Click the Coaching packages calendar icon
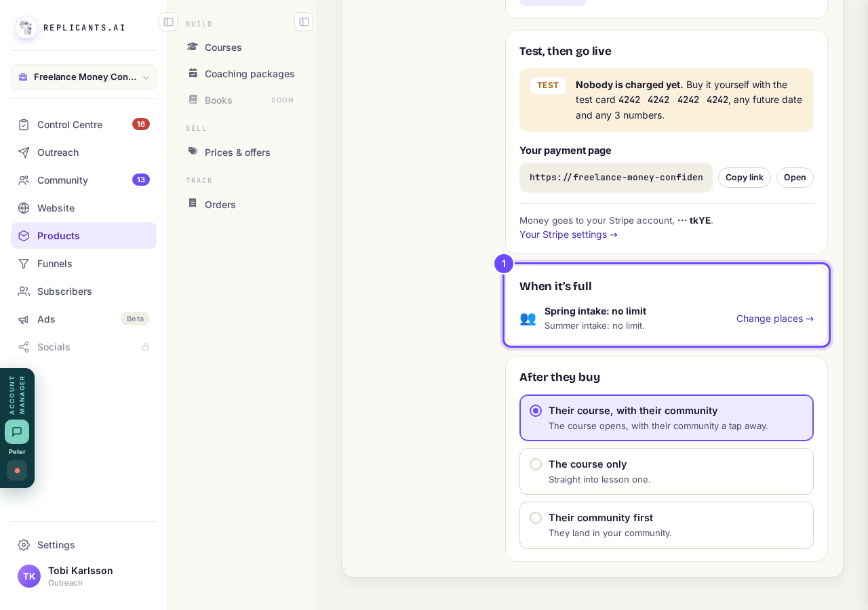Viewport: 868px width, 610px height. [x=193, y=73]
